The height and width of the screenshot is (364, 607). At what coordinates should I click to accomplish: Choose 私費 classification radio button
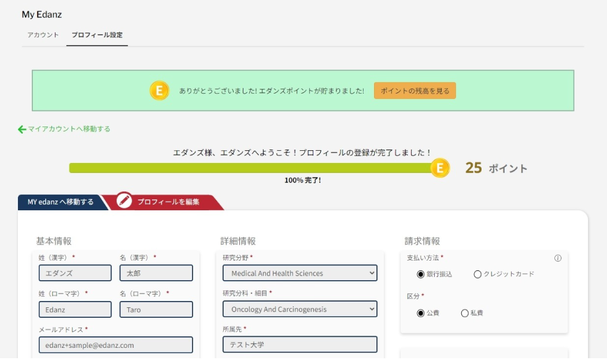coord(465,313)
